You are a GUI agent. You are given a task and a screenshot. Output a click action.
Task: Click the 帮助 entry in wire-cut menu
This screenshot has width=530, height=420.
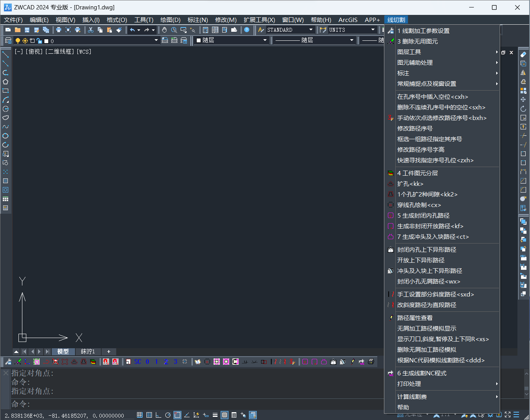442,407
